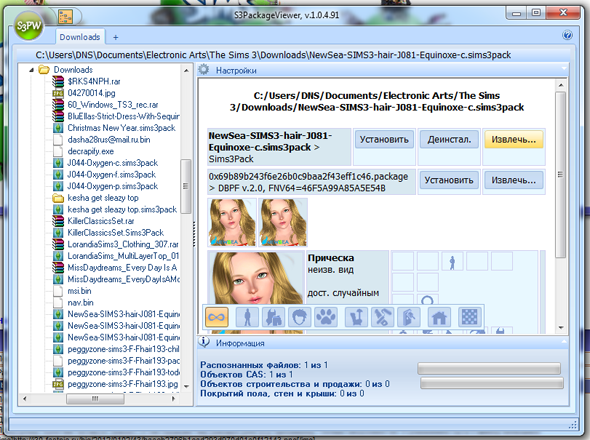590x440 pixels.
Task: Toggle the buy-mode objects chair filter
Action: [x=356, y=317]
